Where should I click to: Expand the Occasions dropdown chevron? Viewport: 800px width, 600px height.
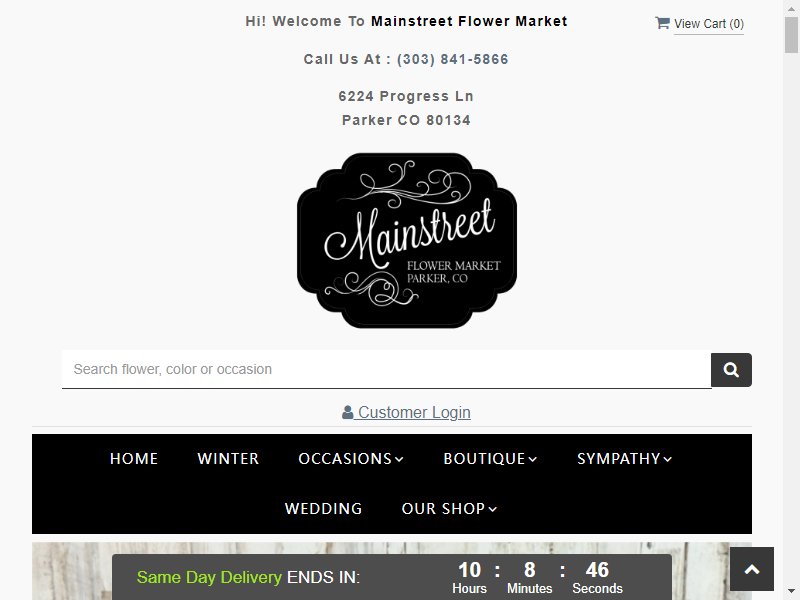399,459
